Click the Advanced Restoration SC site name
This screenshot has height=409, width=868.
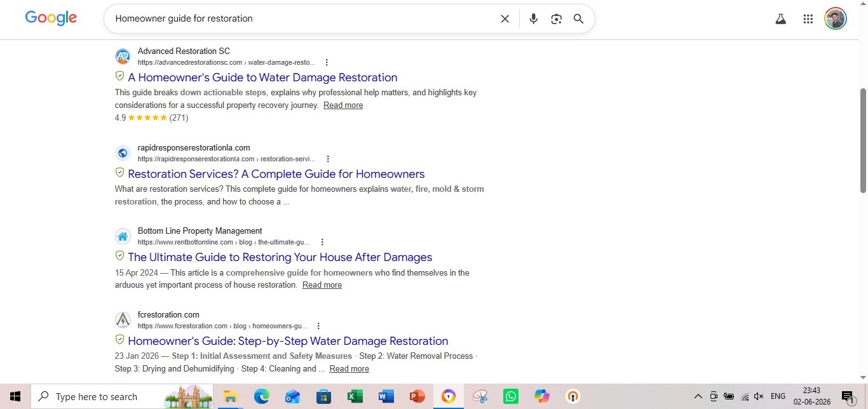point(184,51)
